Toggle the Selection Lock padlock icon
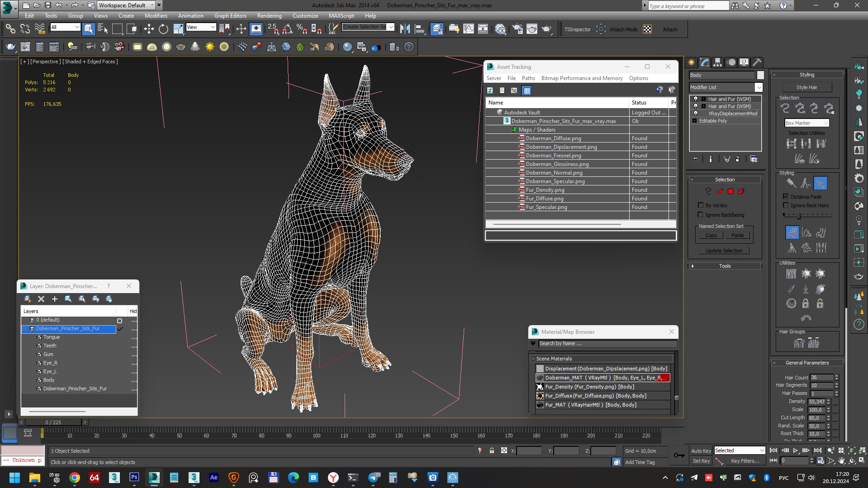The image size is (868, 488). click(x=492, y=450)
